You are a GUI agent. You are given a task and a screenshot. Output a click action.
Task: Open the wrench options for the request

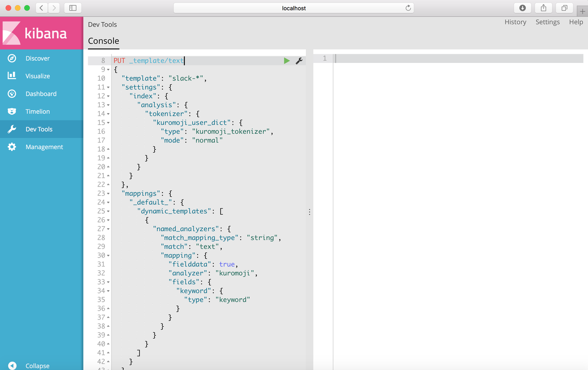(299, 61)
